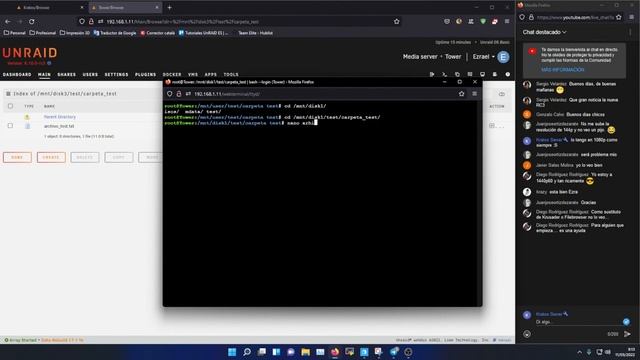This screenshot has height=360, width=640.
Task: Open the main Firefox hamburger menu
Action: 507,22
